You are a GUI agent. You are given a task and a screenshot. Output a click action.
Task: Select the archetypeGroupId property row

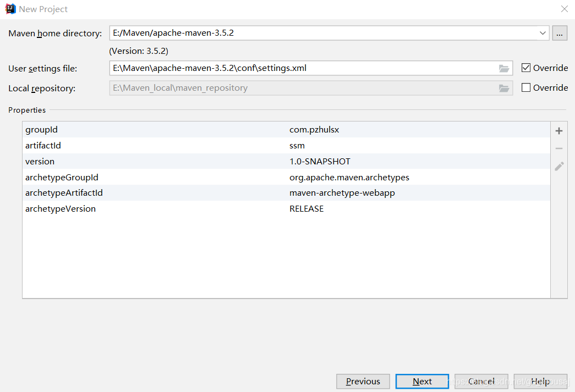pos(286,178)
